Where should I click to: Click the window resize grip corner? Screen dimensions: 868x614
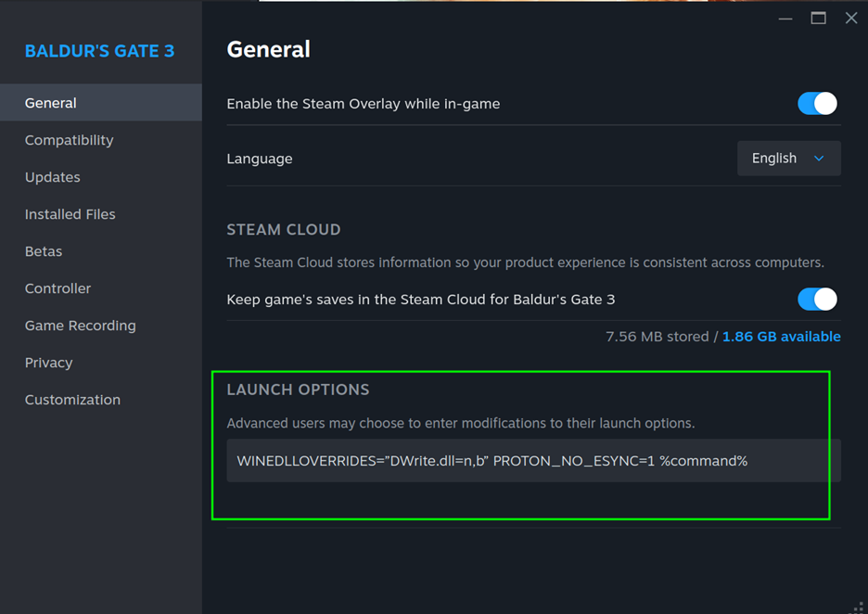point(858,606)
